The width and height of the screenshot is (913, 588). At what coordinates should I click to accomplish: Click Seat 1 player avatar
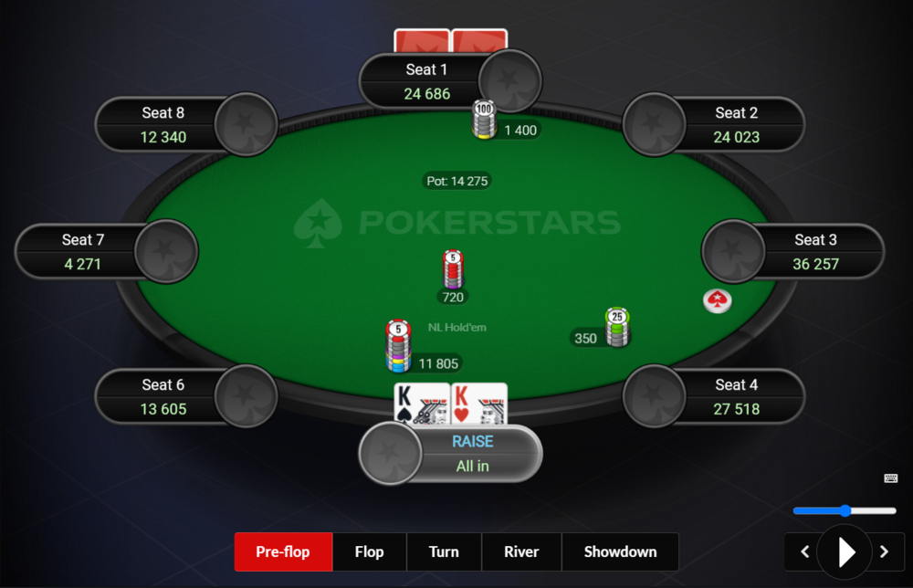coord(510,81)
